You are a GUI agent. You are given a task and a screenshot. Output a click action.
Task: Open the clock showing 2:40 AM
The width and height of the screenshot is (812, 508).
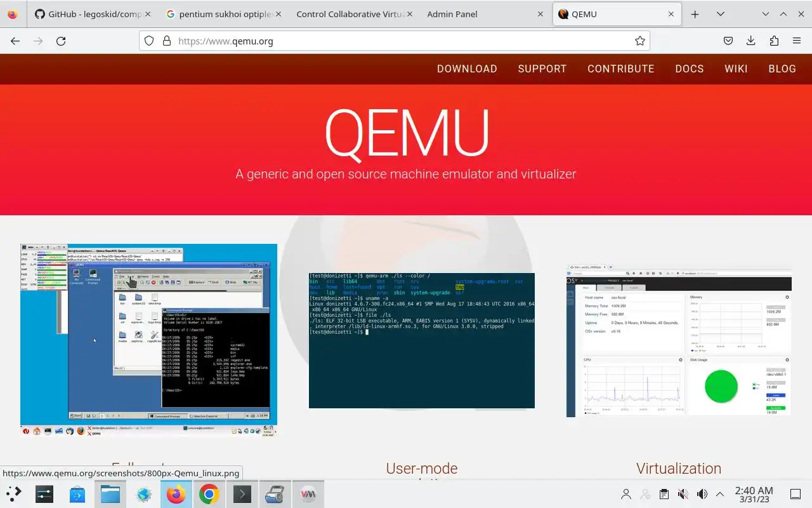coord(754,494)
